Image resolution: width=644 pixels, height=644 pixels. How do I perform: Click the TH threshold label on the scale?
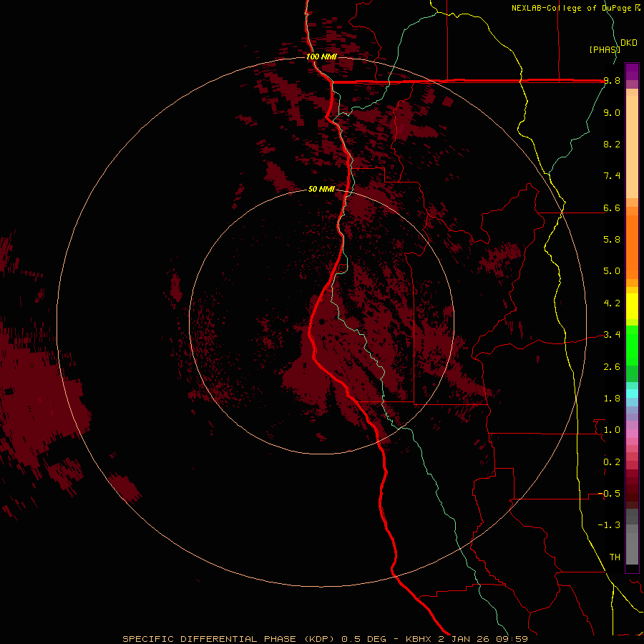click(615, 557)
